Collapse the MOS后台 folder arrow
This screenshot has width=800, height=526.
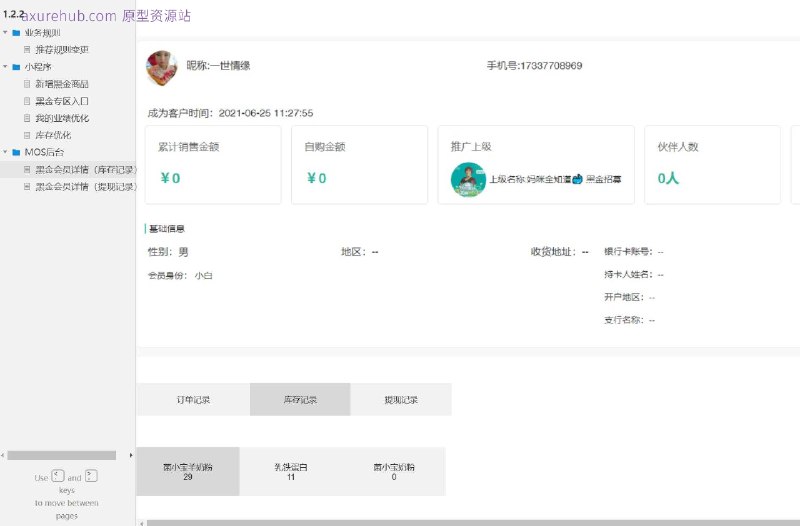(x=5, y=152)
